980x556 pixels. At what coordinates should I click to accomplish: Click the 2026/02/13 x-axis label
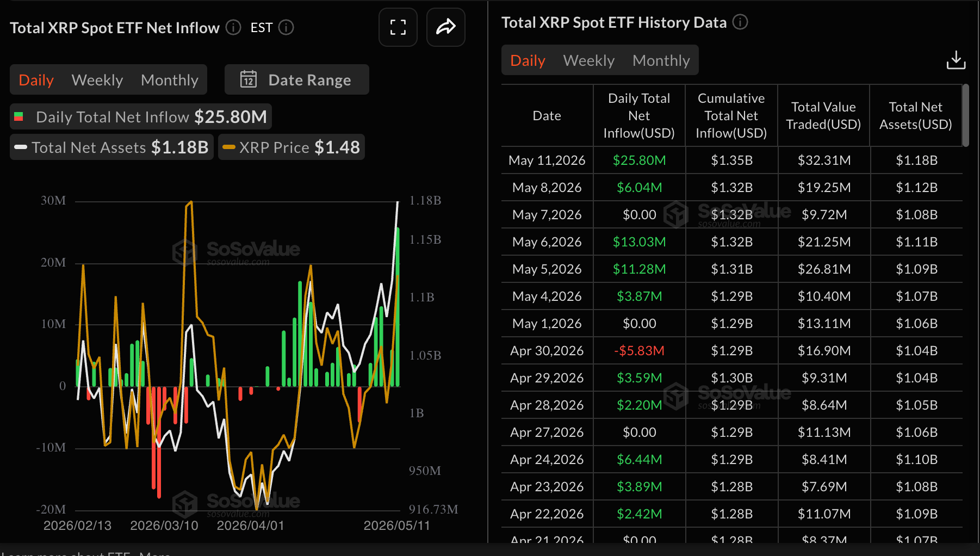click(x=77, y=526)
